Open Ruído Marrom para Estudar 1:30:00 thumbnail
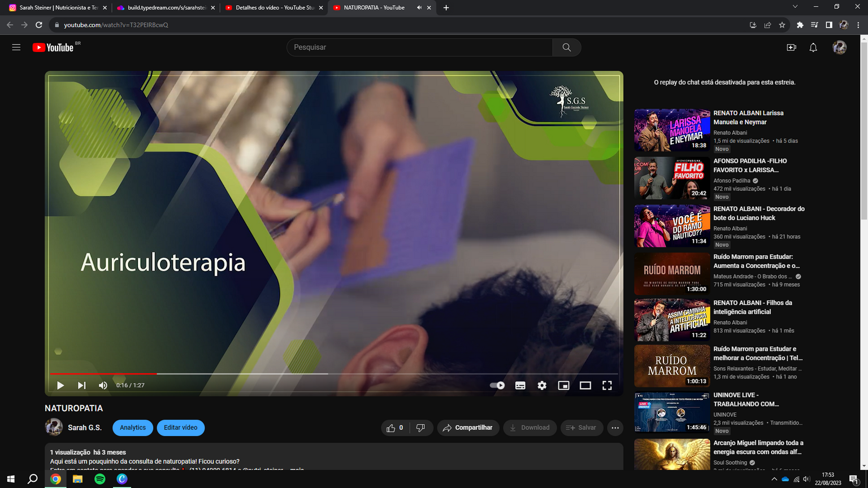 (672, 274)
